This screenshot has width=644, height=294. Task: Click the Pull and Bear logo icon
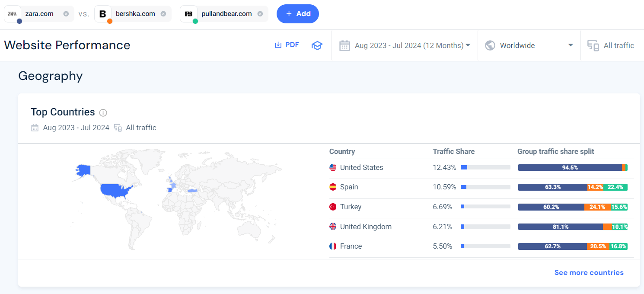click(x=188, y=14)
